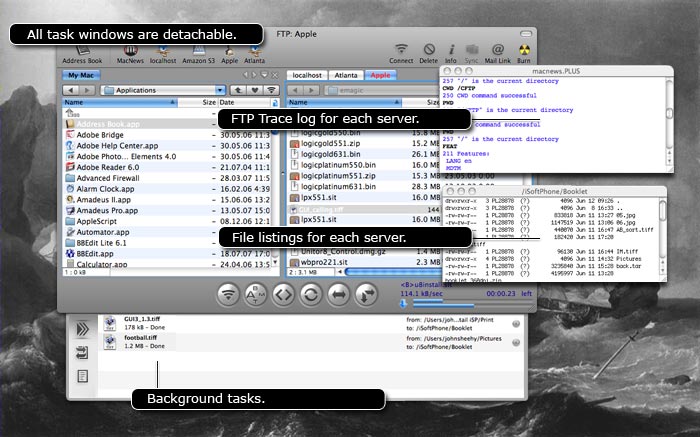Click back arrow in My Mac pane
This screenshot has width=700, height=437.
71,90
